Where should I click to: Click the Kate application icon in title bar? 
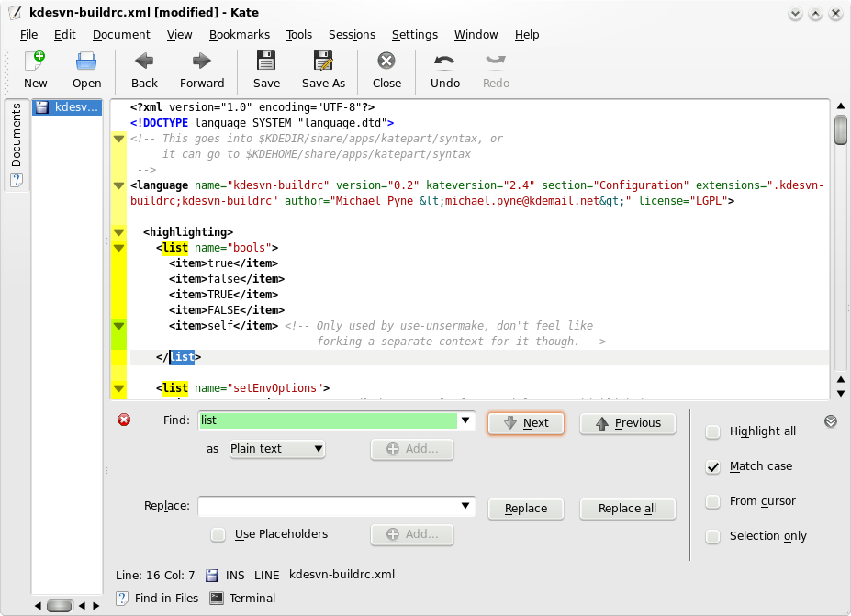(16, 13)
